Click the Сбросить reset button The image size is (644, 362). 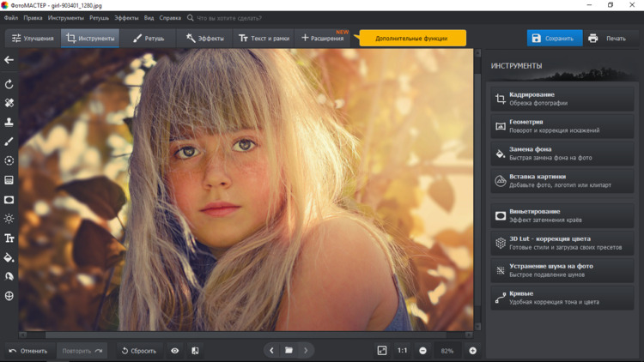click(x=139, y=351)
